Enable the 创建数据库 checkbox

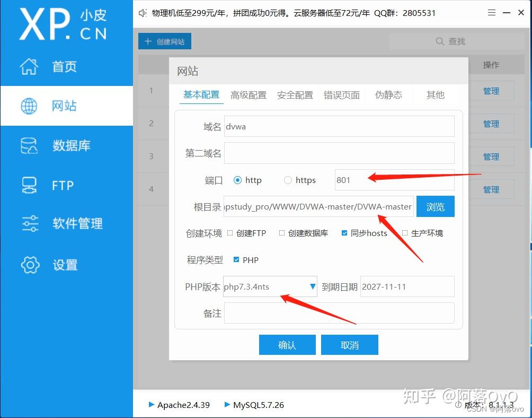(281, 233)
